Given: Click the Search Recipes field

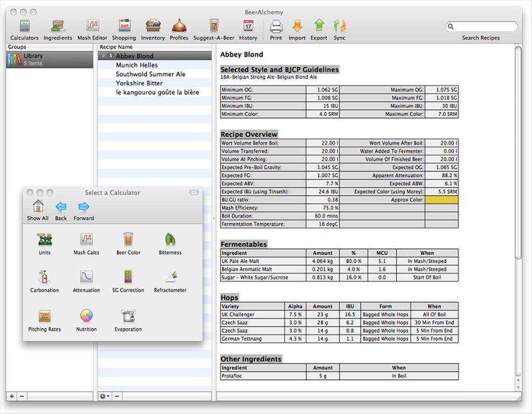Looking at the screenshot, I should [482, 26].
